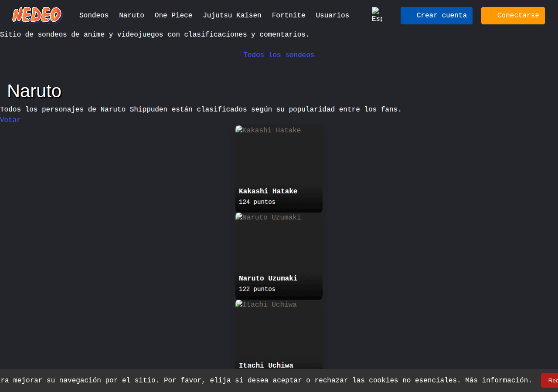Click the Naruto page heading
This screenshot has width=558, height=392.
pyautogui.click(x=34, y=91)
